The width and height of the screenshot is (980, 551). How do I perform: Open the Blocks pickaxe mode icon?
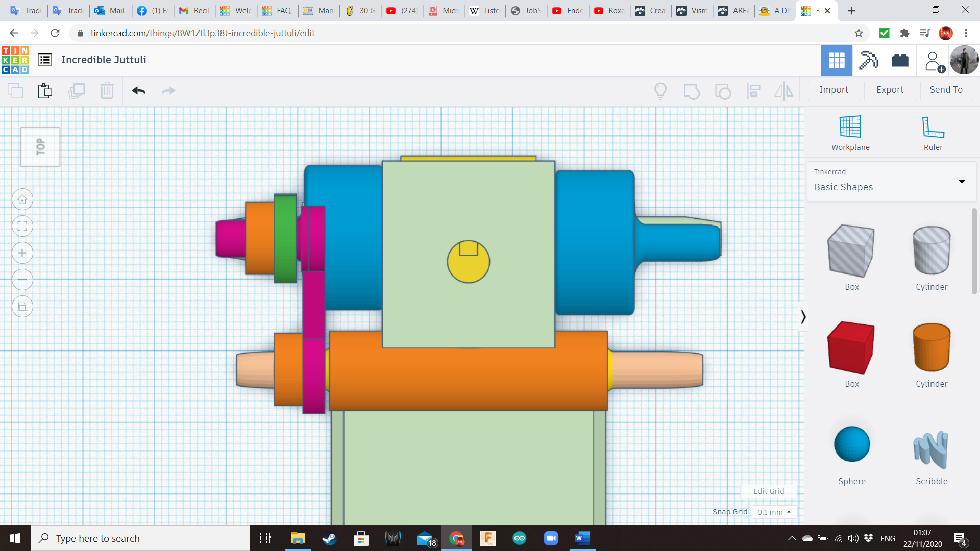coord(868,60)
